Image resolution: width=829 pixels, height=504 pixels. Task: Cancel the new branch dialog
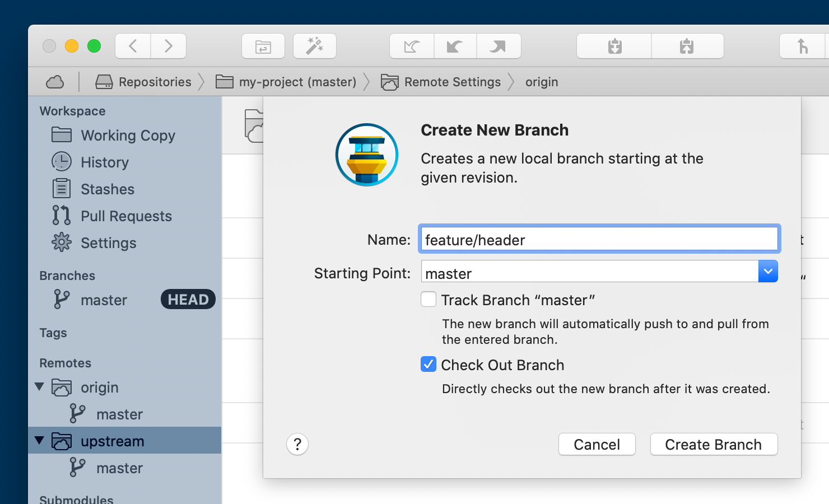point(597,445)
